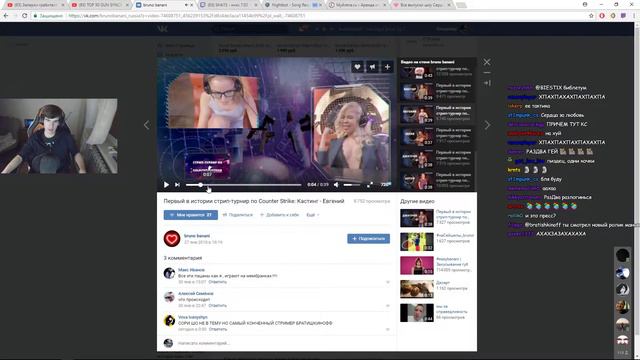Screen dimensions: 640x360
Task: Close the video viewer with the X
Action: coord(487,62)
